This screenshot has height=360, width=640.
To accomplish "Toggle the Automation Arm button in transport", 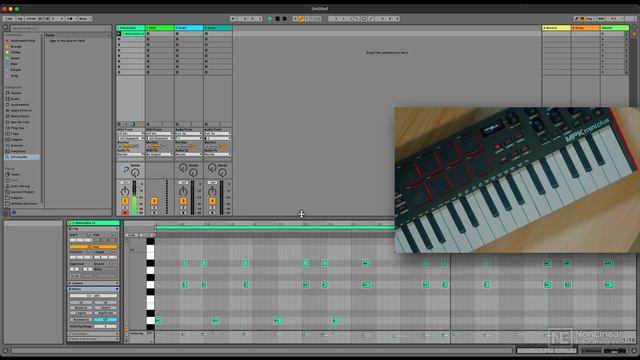I will [x=301, y=19].
